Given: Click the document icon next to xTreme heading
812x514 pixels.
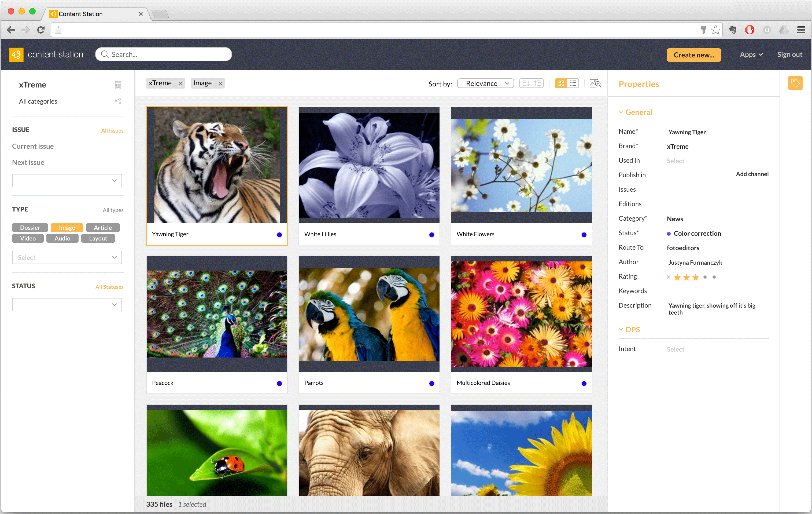Looking at the screenshot, I should click(118, 85).
